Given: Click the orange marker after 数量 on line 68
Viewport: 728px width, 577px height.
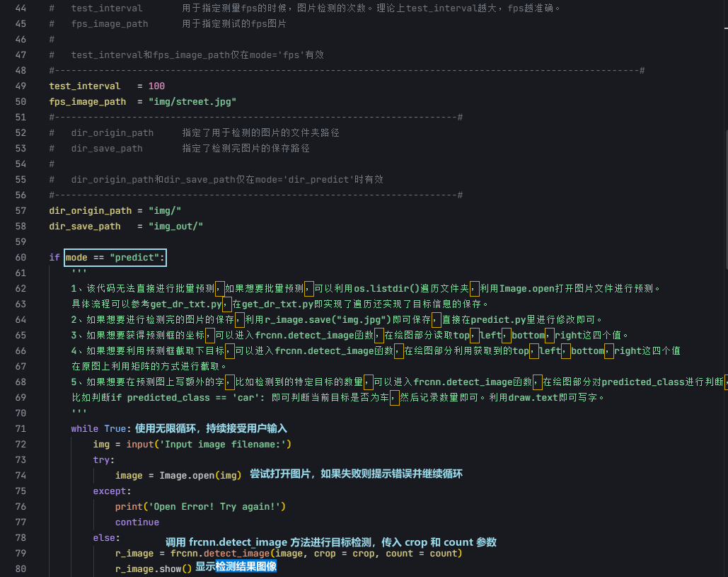Looking at the screenshot, I should (367, 382).
